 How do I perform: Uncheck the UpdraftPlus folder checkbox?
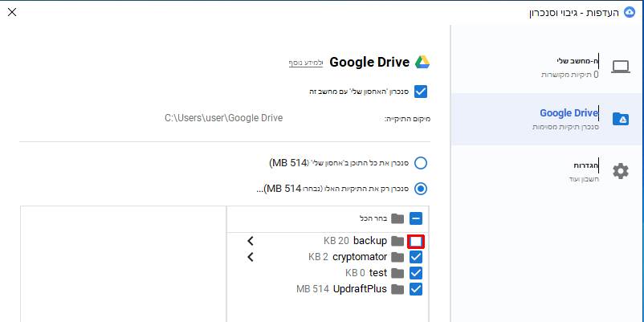(416, 289)
